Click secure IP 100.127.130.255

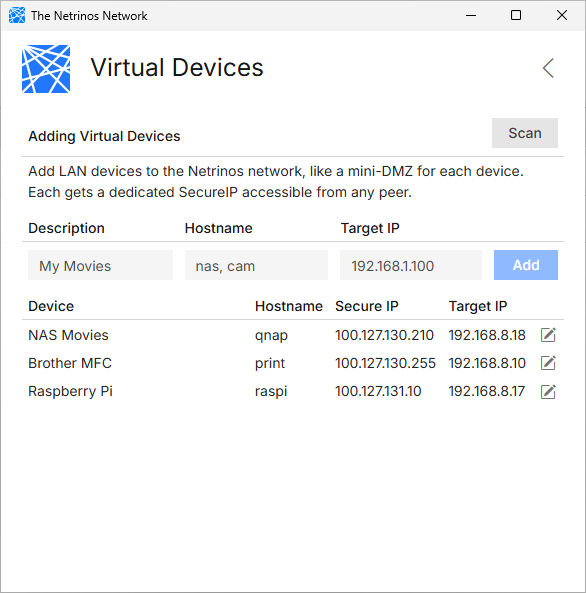(385, 363)
